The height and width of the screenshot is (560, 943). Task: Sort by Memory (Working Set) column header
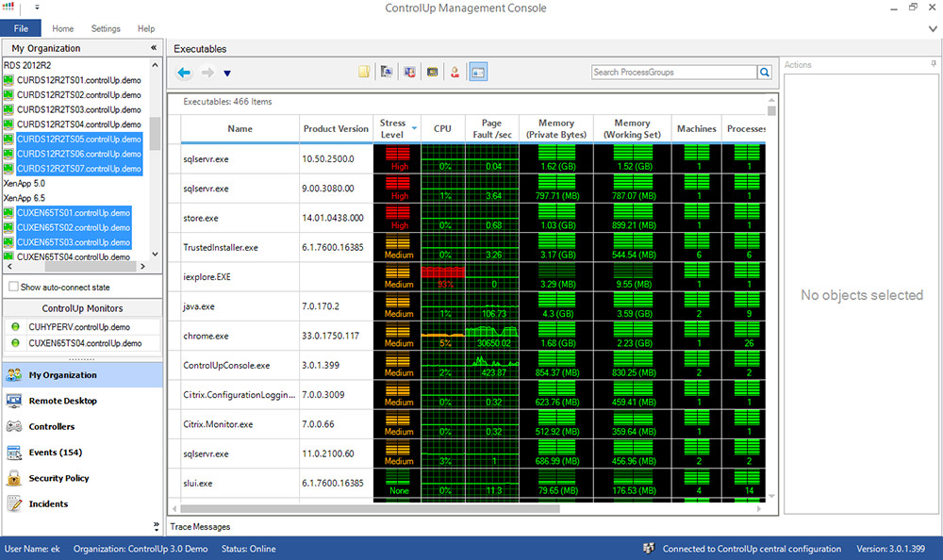click(x=632, y=129)
